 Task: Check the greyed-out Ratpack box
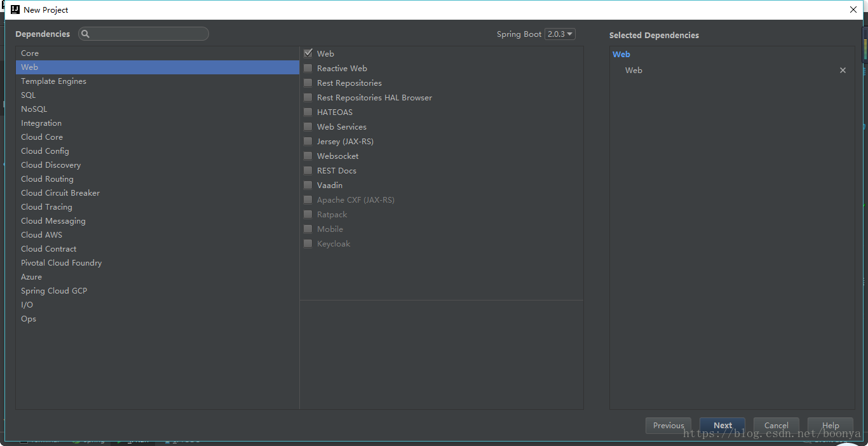tap(308, 214)
